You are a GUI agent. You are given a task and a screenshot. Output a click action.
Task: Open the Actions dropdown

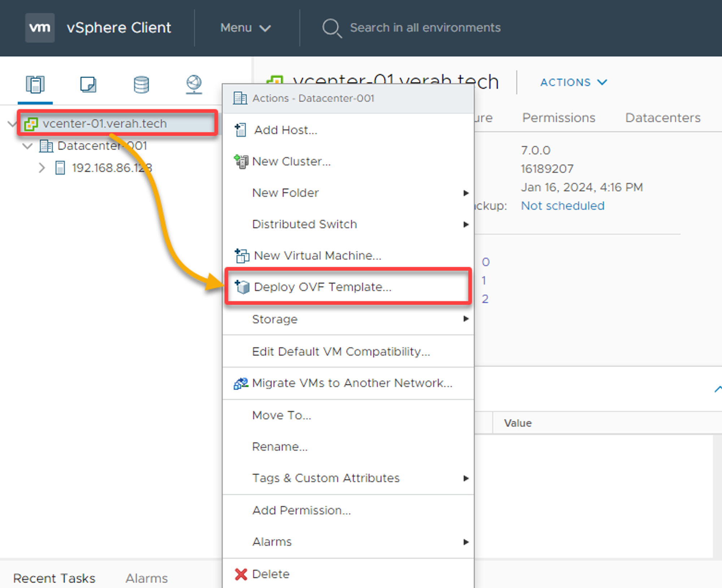click(x=573, y=82)
